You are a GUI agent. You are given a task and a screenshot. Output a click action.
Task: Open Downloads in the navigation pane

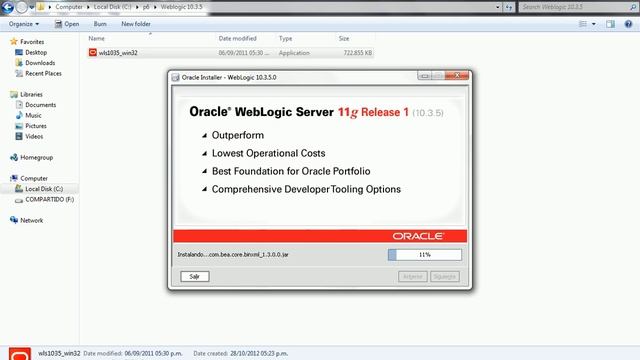click(x=40, y=63)
